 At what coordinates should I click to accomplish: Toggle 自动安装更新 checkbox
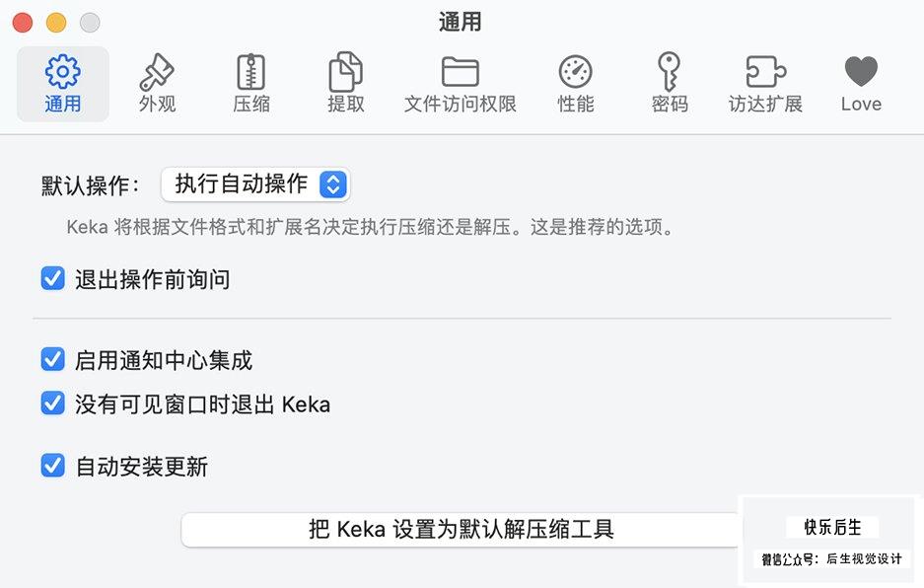52,466
